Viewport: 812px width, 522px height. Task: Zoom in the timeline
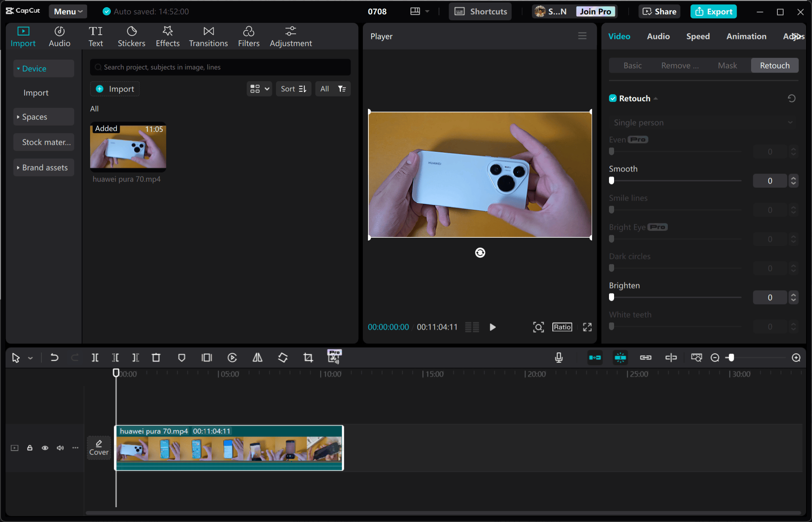click(x=796, y=358)
